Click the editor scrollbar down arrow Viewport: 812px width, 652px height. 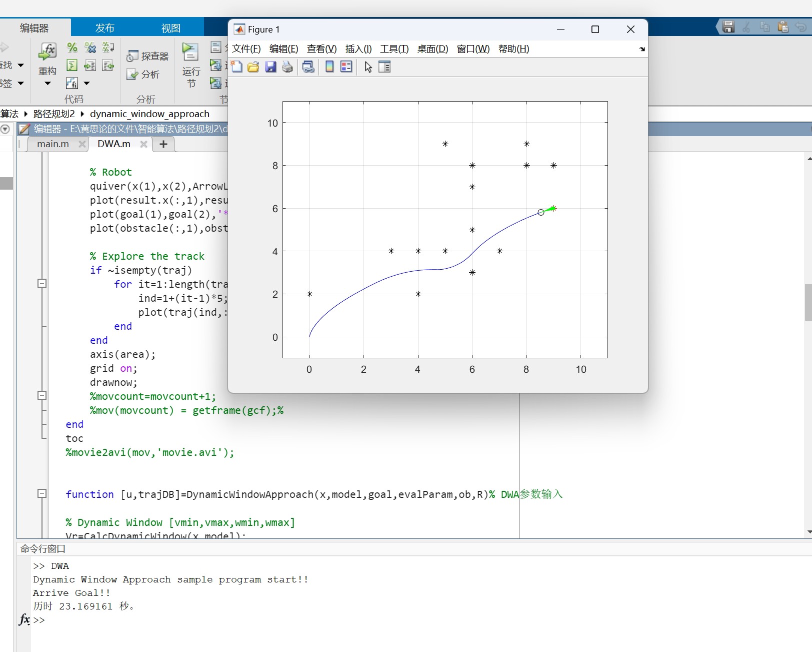click(809, 532)
